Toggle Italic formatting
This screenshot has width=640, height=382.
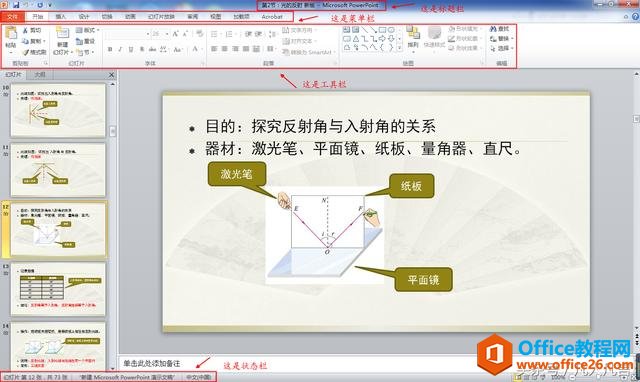pyautogui.click(x=120, y=49)
